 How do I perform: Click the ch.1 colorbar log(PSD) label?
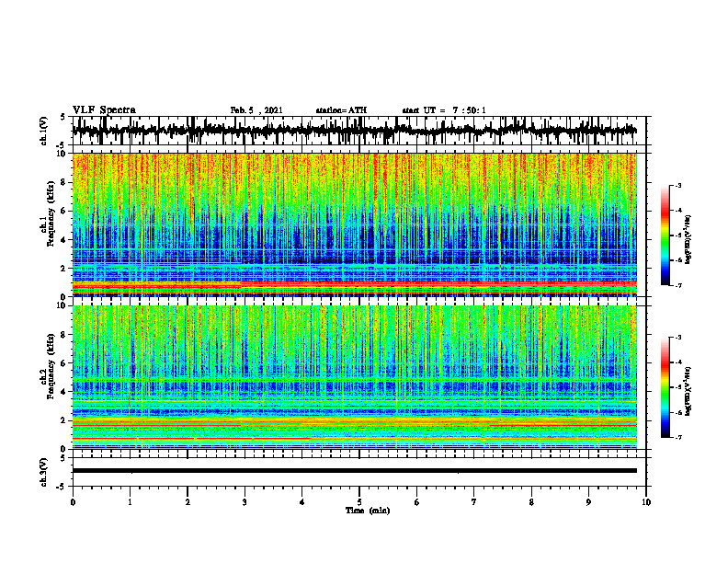688,240
